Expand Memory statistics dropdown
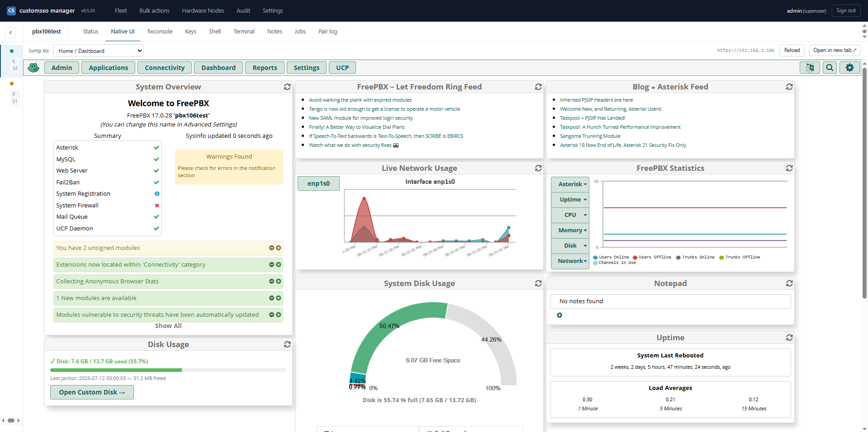 point(570,230)
